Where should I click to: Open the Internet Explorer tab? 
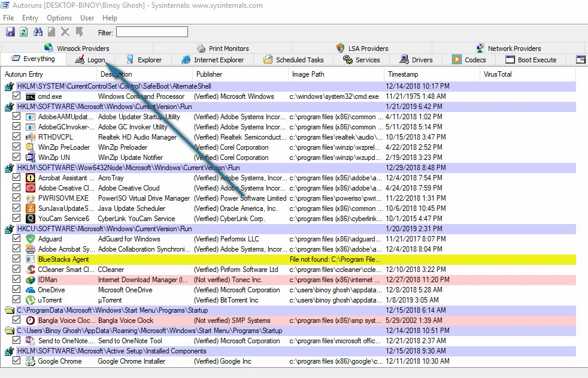[x=213, y=60]
